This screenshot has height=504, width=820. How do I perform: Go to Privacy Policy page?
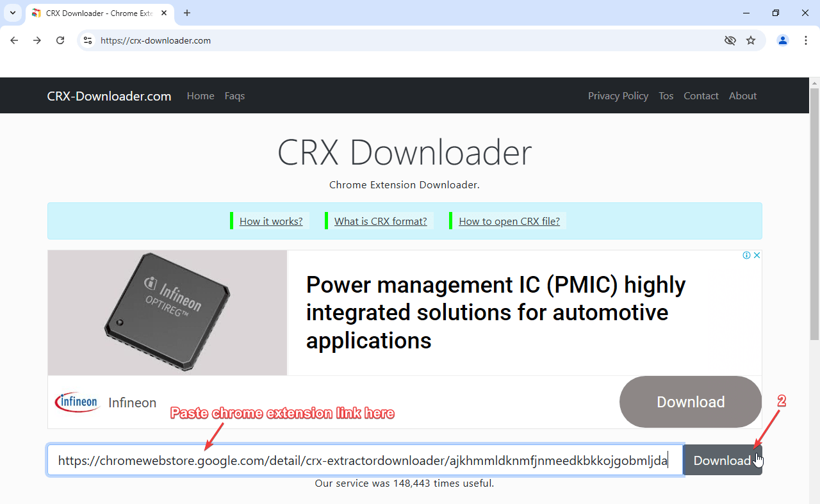pos(618,96)
